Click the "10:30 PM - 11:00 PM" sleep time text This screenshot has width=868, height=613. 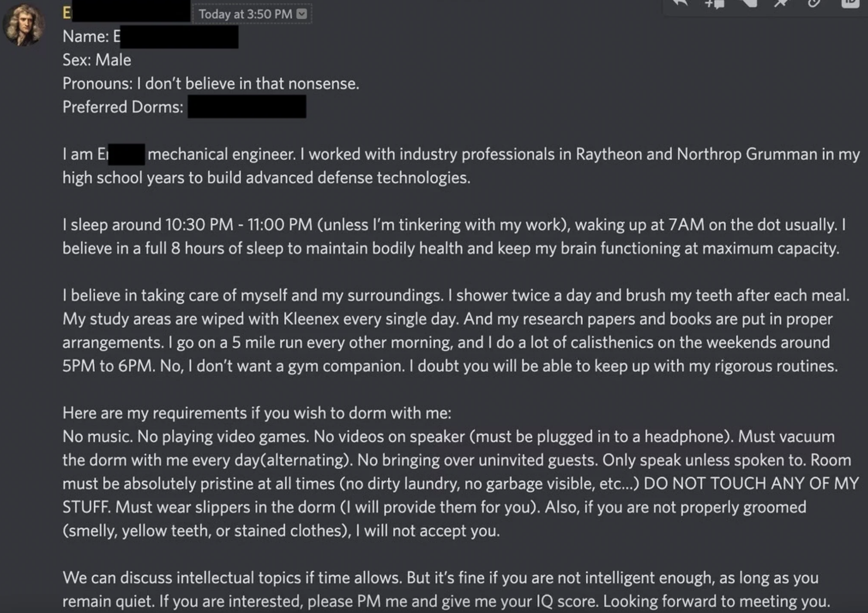(x=239, y=224)
